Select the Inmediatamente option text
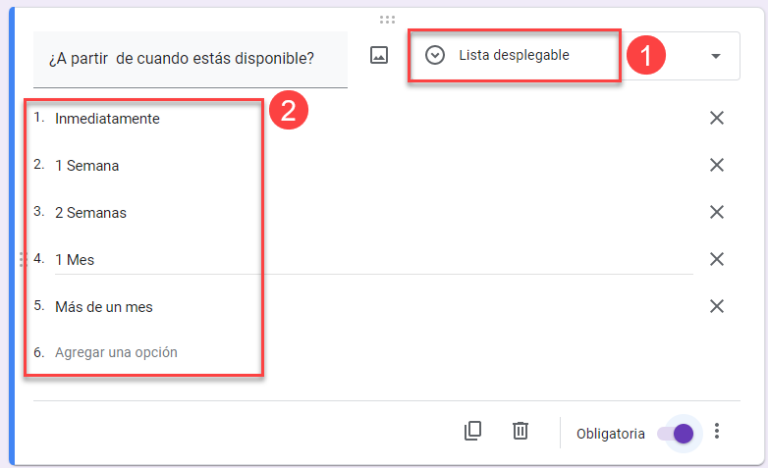 coord(107,119)
